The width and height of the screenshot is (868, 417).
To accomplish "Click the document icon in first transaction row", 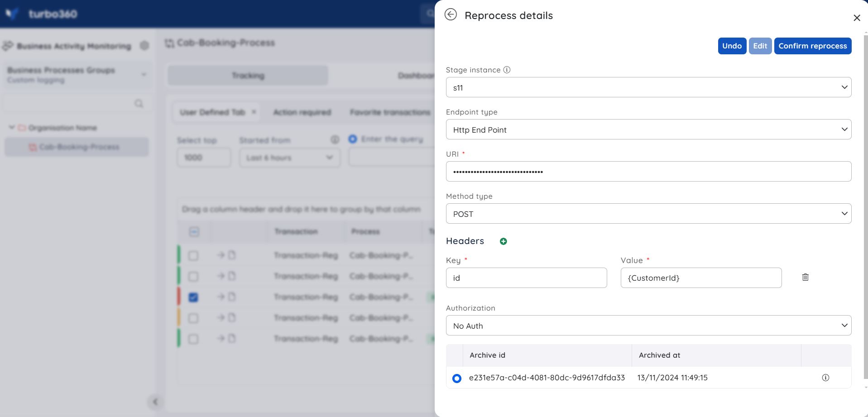I will point(232,255).
